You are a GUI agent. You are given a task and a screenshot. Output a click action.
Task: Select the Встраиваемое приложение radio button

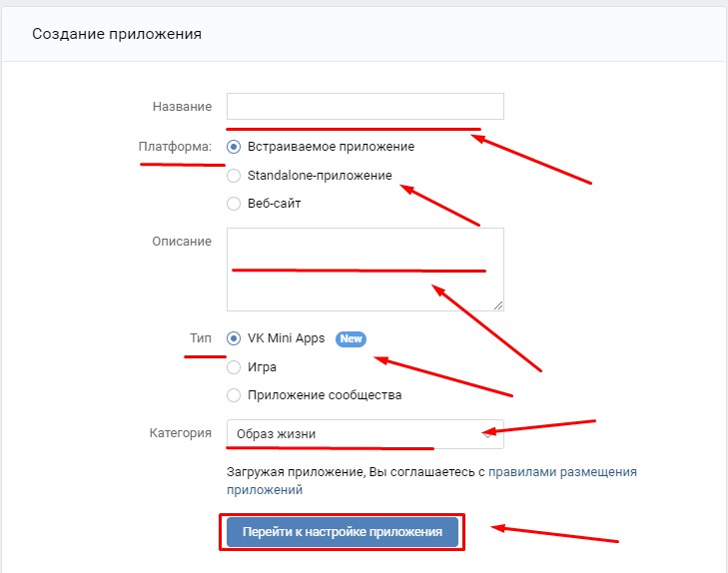click(234, 147)
